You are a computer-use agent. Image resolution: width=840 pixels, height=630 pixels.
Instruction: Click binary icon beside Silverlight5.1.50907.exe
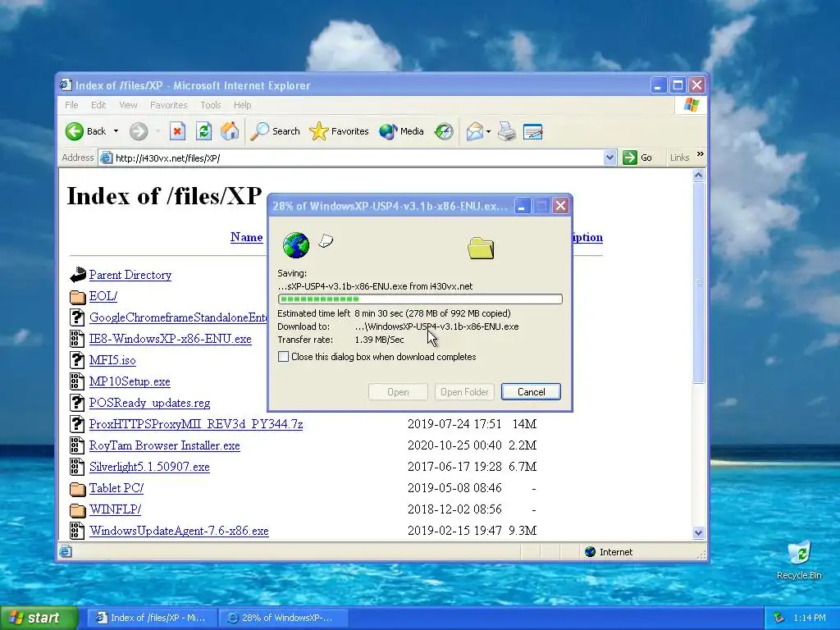[77, 467]
